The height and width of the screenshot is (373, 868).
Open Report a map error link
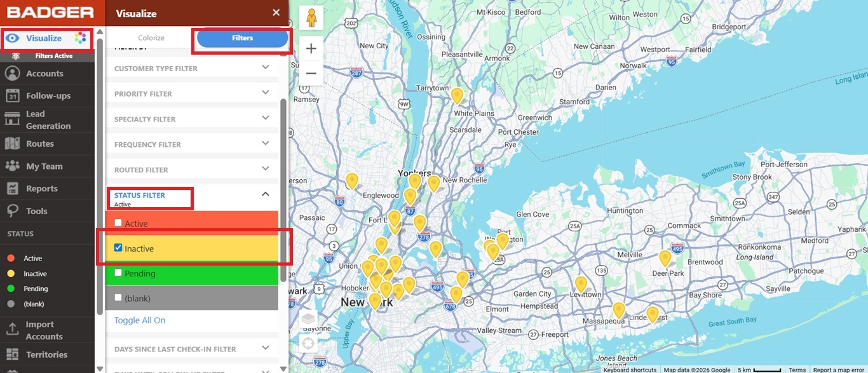tap(839, 370)
